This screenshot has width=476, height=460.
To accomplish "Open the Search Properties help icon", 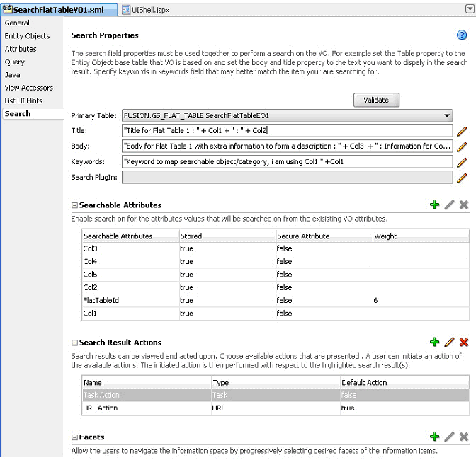I will pyautogui.click(x=462, y=35).
